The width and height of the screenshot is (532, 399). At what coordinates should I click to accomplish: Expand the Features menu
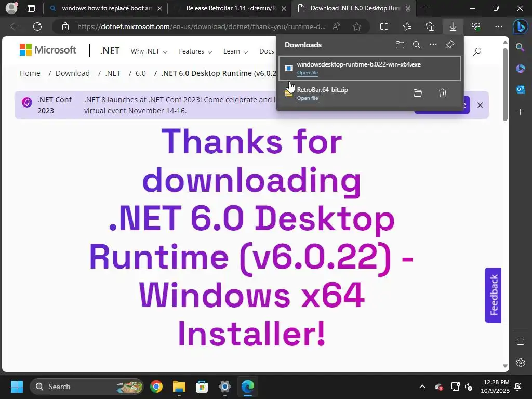point(195,51)
